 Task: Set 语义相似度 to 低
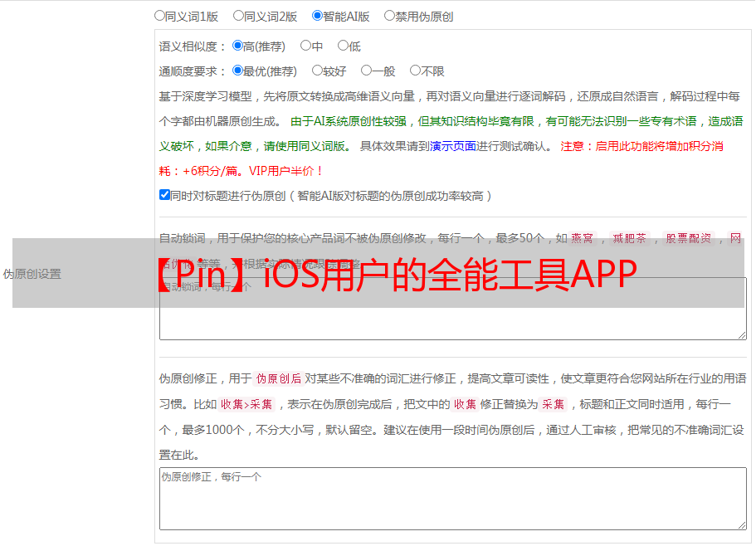pyautogui.click(x=343, y=46)
